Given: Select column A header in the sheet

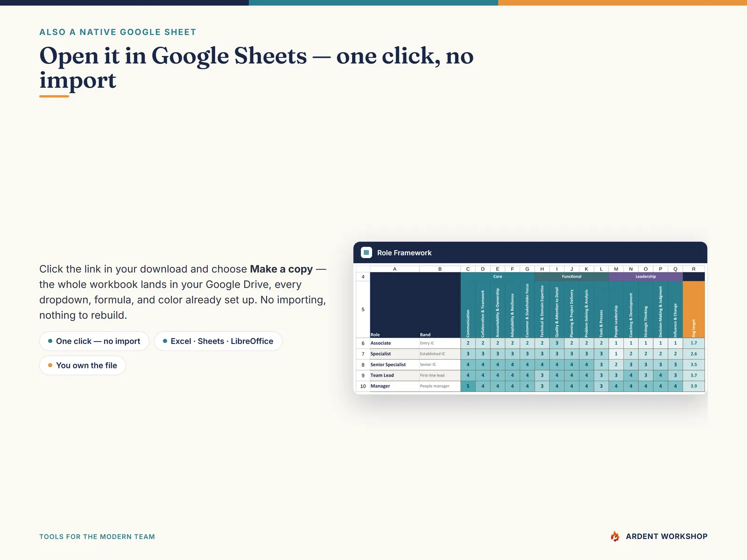Looking at the screenshot, I should click(x=395, y=269).
